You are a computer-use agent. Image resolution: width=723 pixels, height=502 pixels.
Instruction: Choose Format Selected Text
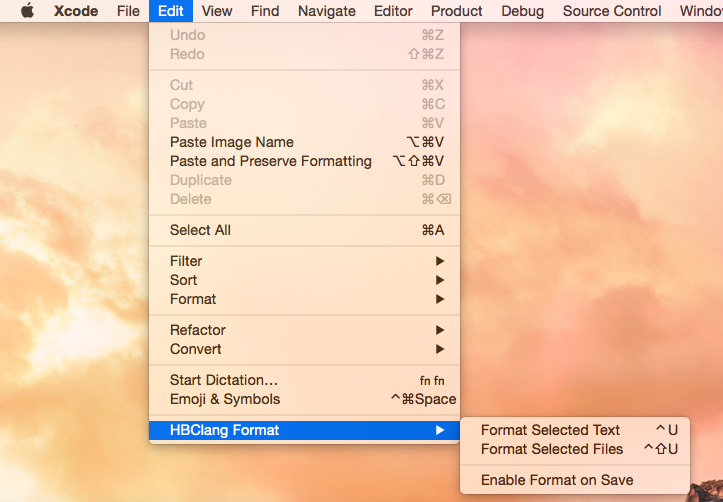coord(575,430)
